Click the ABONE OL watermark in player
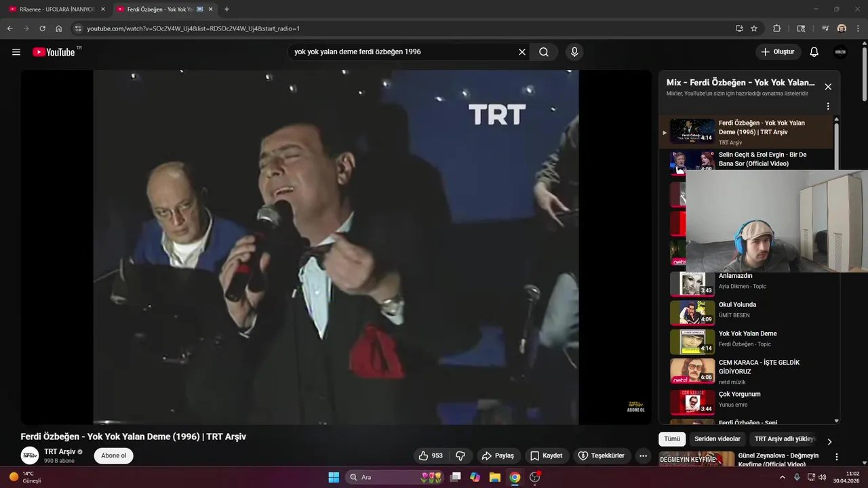The height and width of the screenshot is (488, 868). coord(635,407)
